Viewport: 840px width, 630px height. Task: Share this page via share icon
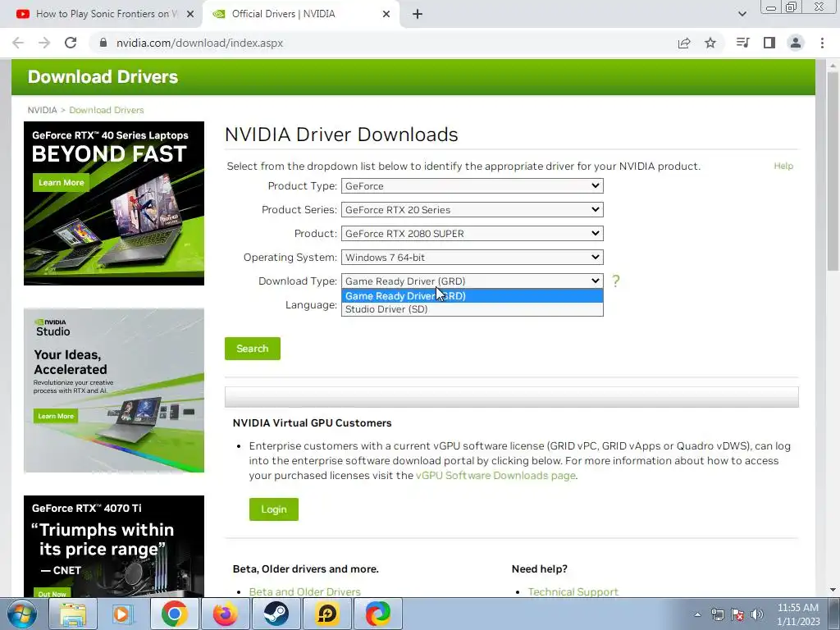point(684,43)
